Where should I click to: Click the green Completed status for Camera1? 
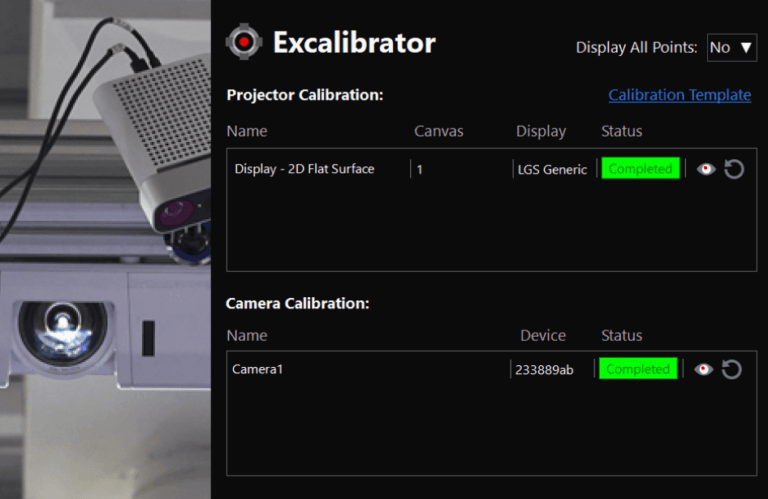point(638,369)
